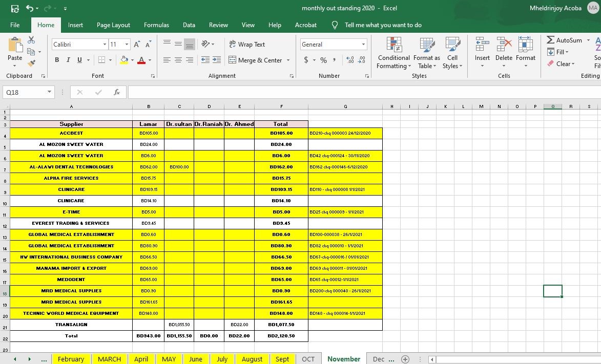Click the Undo arrow icon
This screenshot has width=601, height=364.
point(30,8)
